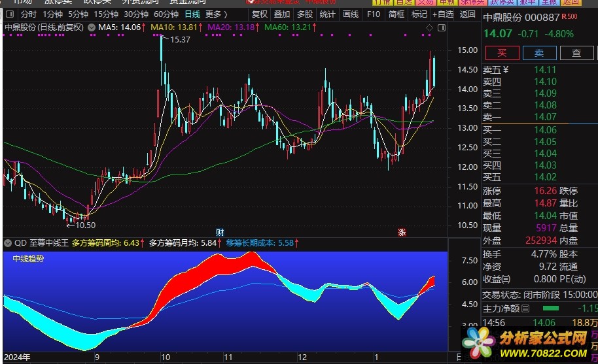Click the green MA60: 13.21 label

tap(287, 27)
